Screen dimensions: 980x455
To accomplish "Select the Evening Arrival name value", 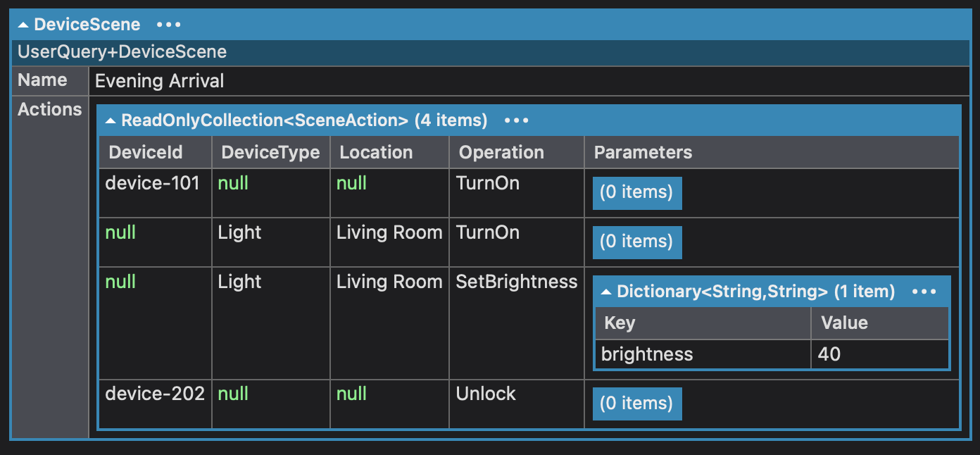I will pos(160,81).
